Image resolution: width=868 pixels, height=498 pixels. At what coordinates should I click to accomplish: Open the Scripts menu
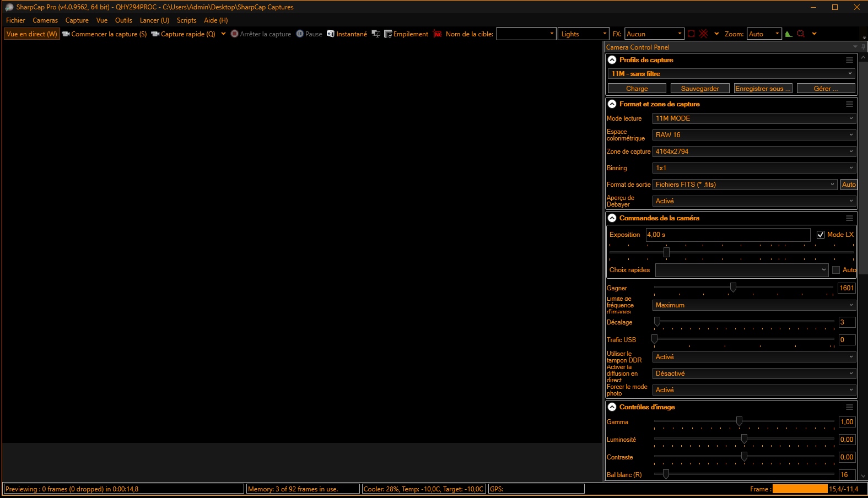tap(186, 20)
